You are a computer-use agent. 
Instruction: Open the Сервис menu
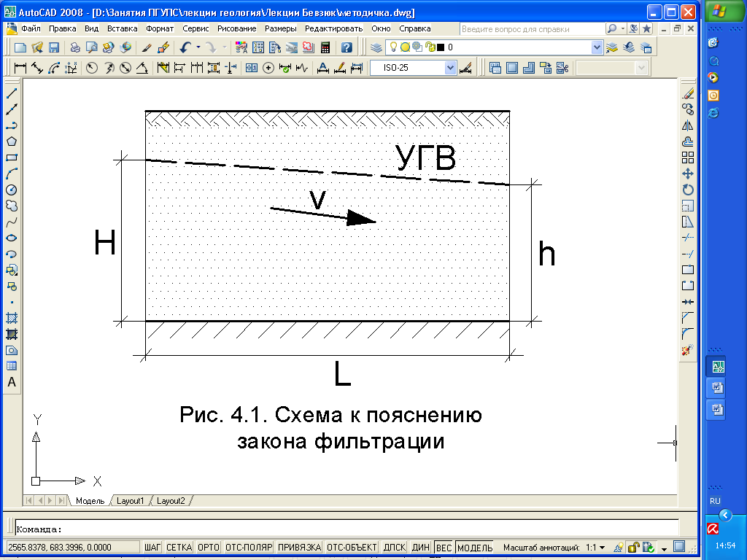pos(196,28)
